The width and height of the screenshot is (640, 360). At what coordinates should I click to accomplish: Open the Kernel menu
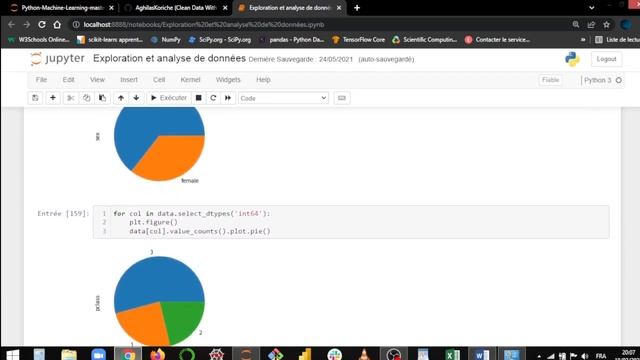tap(191, 80)
